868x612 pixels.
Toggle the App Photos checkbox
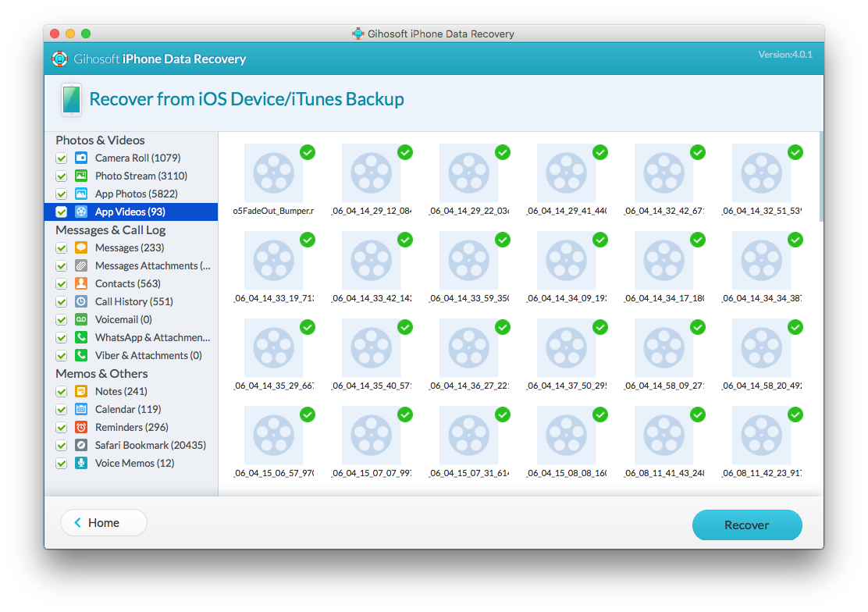(62, 194)
